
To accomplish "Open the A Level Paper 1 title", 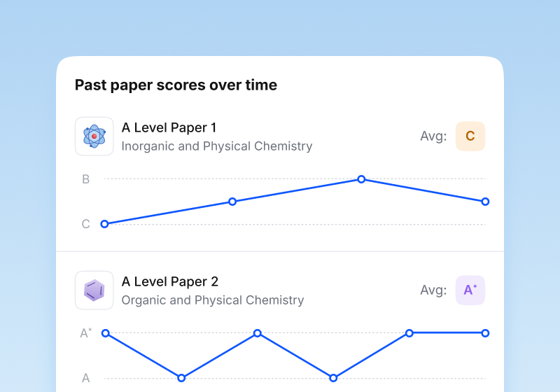I will [x=169, y=127].
